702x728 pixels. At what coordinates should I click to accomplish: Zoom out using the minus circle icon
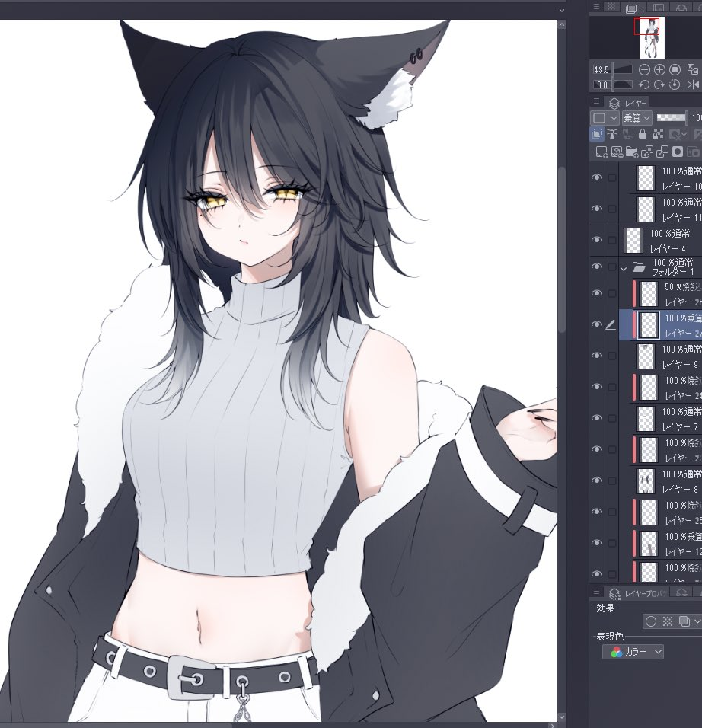644,69
